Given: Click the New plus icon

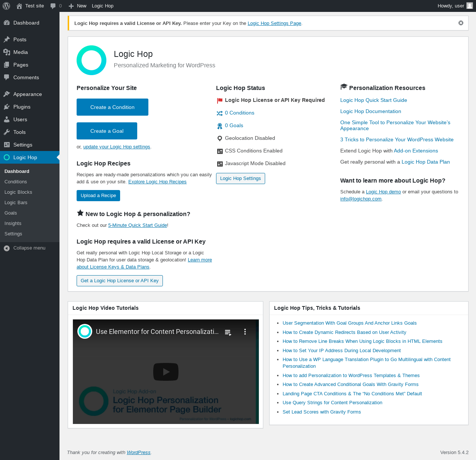Looking at the screenshot, I should tap(71, 6).
